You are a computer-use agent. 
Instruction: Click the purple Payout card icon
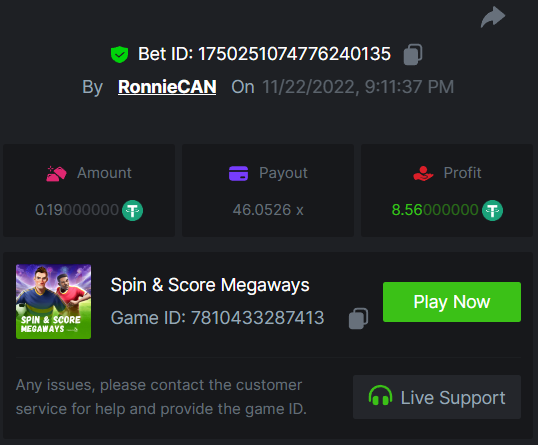pos(238,173)
